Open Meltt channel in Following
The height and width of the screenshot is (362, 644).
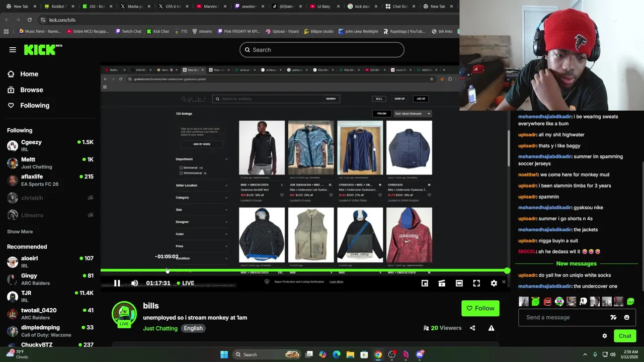(50, 163)
